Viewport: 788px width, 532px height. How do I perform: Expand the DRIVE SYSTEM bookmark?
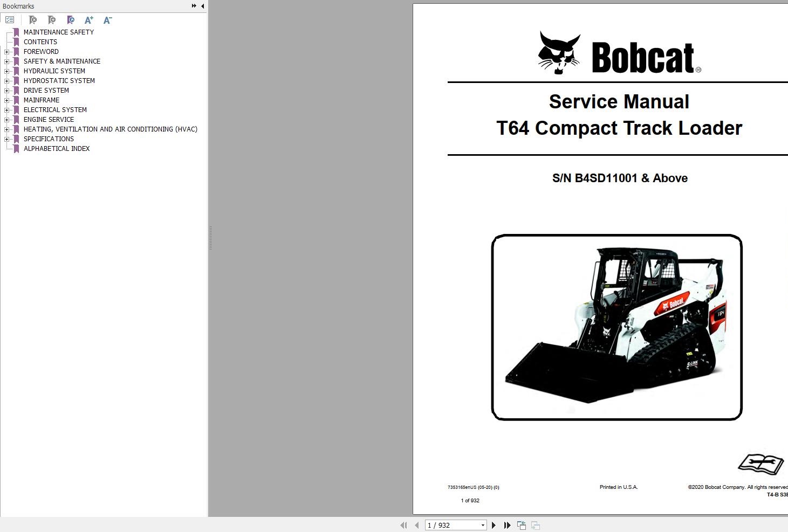(x=7, y=91)
